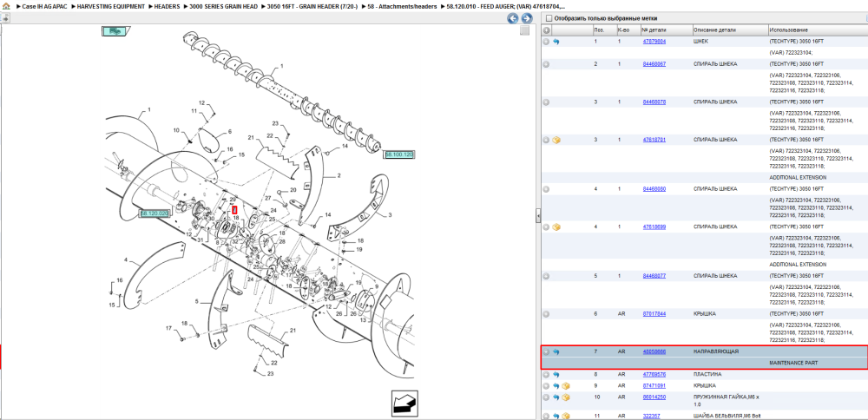Open part number 87471091 link
This screenshot has height=420, width=868.
click(x=654, y=385)
